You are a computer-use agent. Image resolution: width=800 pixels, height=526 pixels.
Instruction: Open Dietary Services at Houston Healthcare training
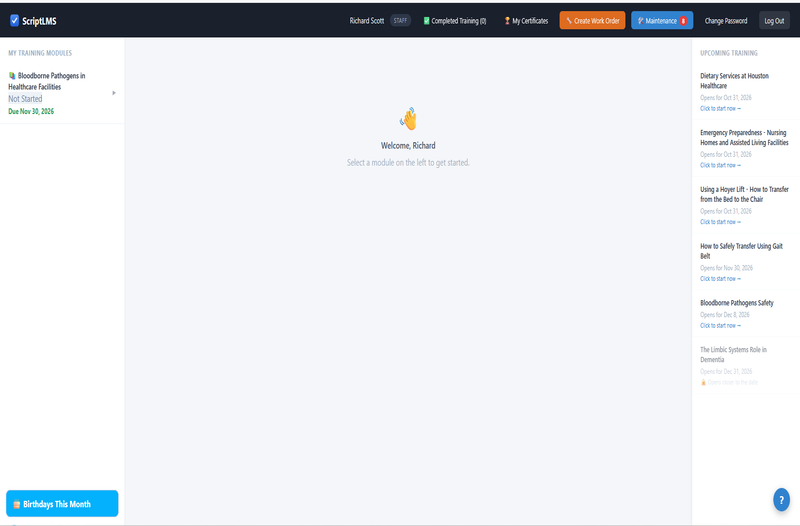coord(734,81)
